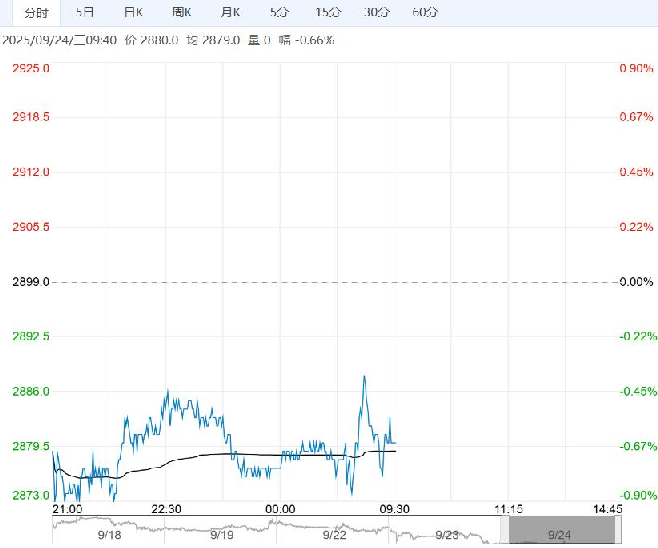Jump to 9/19 in overview timeline
The width and height of the screenshot is (658, 548).
click(222, 535)
